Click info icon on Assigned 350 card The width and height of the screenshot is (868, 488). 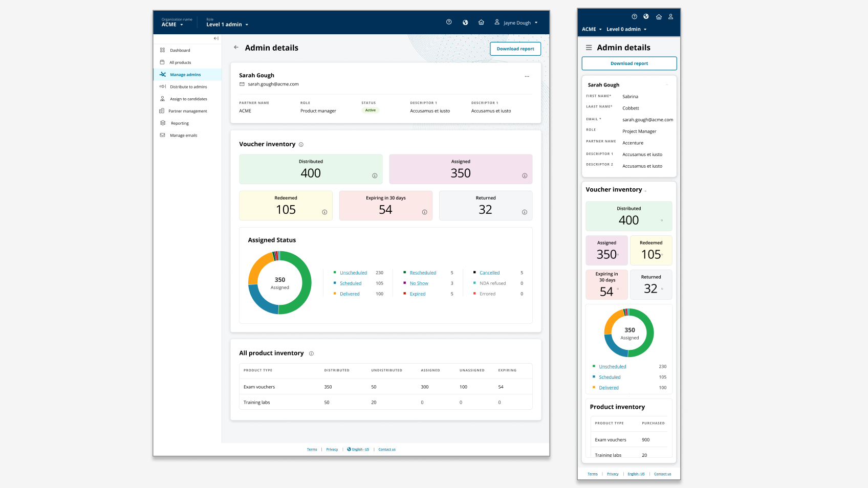pyautogui.click(x=525, y=175)
